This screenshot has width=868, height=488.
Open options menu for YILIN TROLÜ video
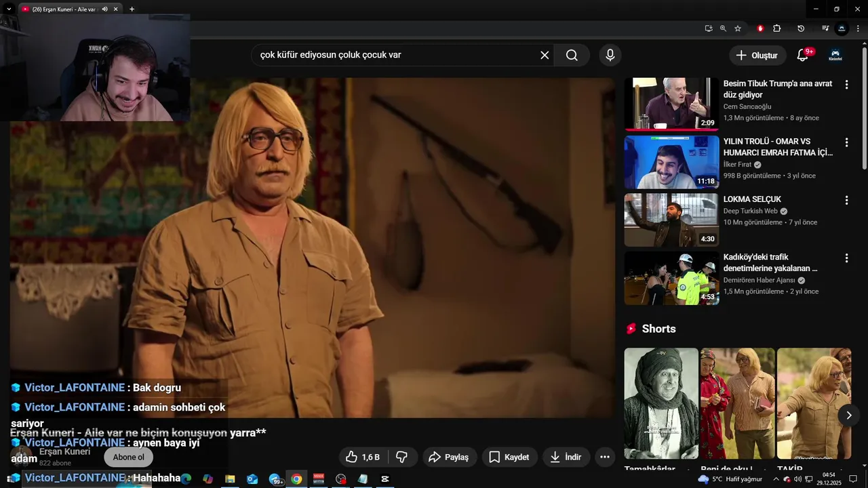click(846, 142)
